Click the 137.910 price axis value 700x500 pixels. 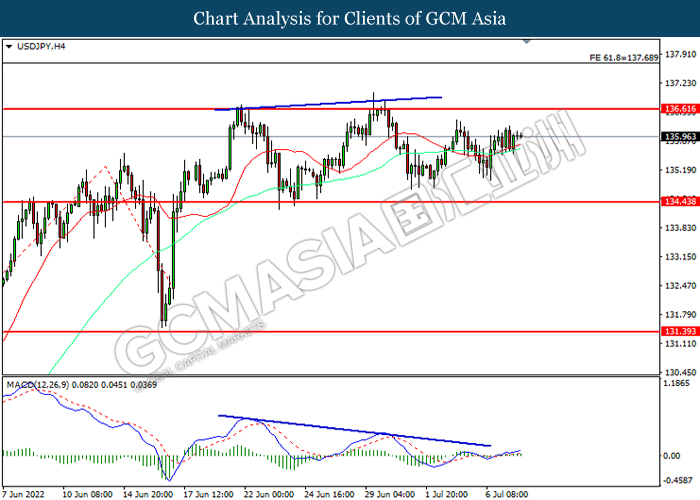680,54
